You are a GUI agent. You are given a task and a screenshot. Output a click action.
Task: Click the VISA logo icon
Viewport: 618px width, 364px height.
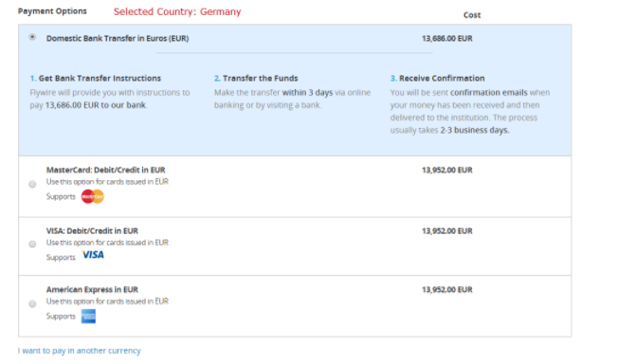(93, 255)
